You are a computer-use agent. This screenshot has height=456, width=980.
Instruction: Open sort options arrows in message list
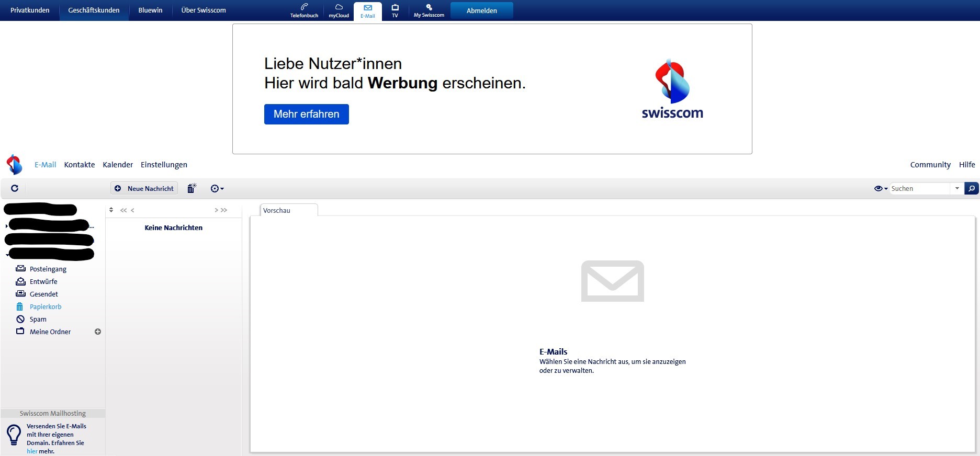[111, 210]
